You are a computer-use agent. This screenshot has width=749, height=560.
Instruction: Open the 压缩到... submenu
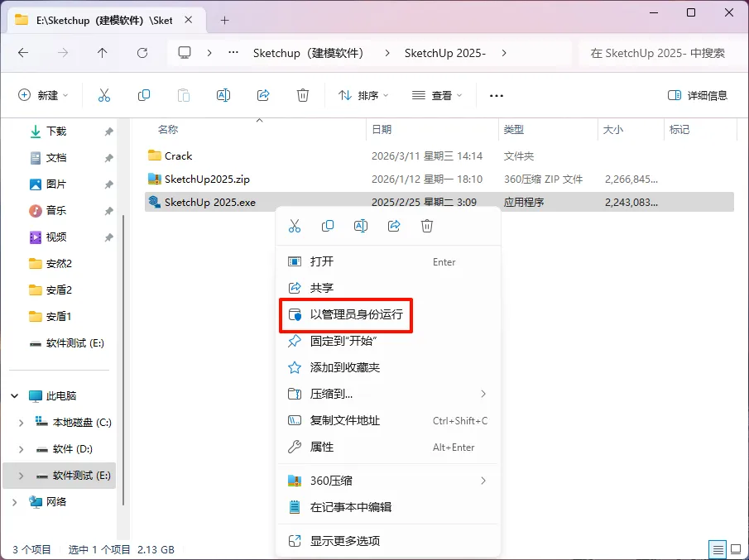[x=388, y=394]
